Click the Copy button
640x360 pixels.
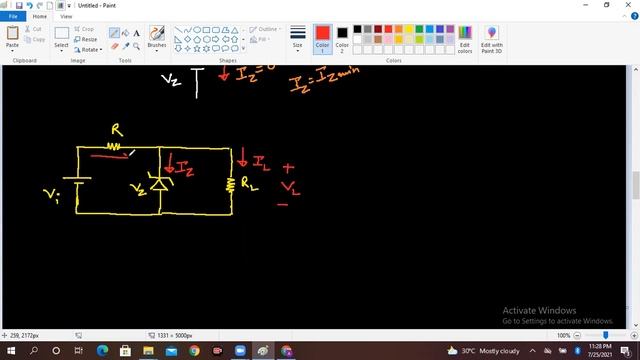click(x=35, y=40)
